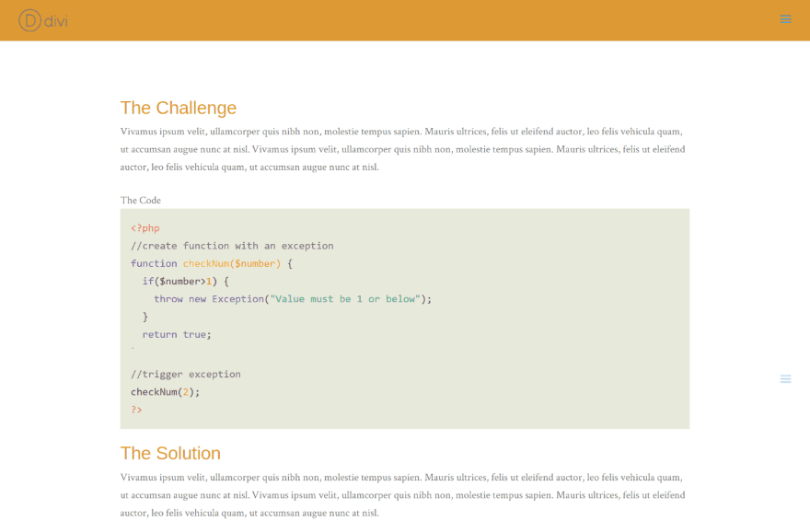Click the paragraph text under The Solution

(x=402, y=494)
